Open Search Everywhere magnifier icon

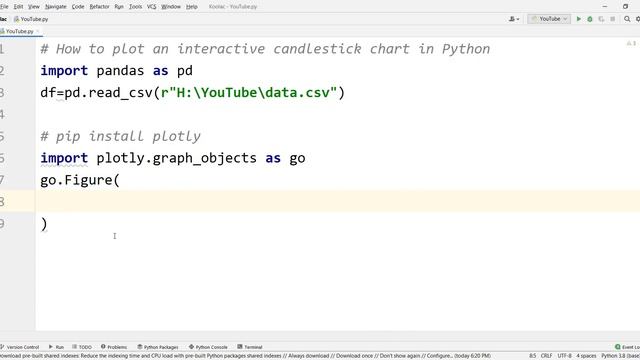(x=627, y=19)
